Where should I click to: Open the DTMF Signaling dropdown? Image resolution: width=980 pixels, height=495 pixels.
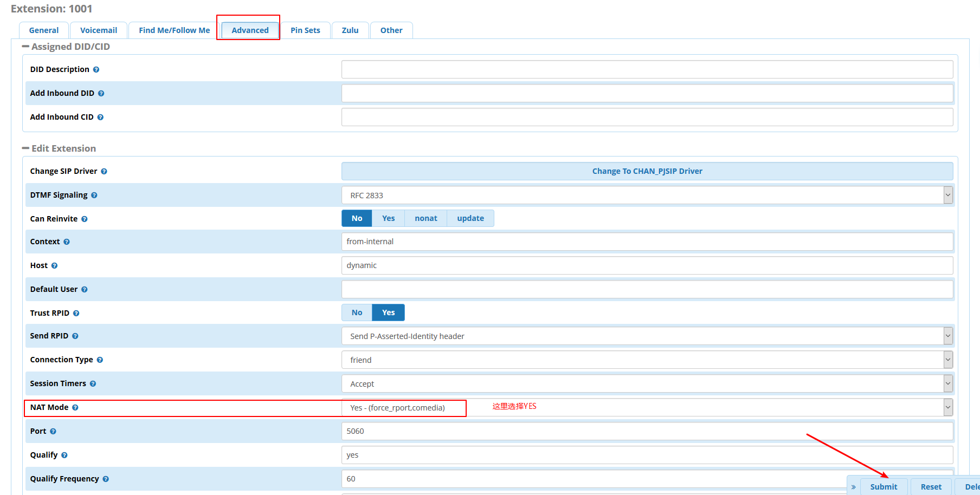click(x=647, y=195)
